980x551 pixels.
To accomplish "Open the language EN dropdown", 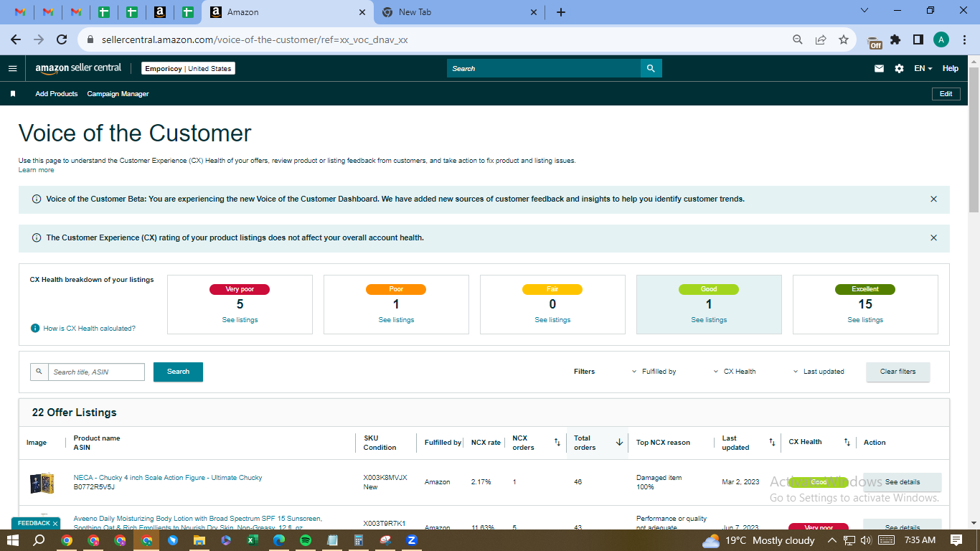I will pyautogui.click(x=923, y=68).
